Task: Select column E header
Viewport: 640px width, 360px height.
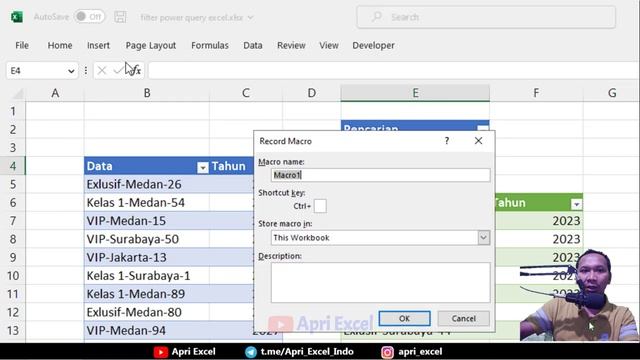Action: 415,93
